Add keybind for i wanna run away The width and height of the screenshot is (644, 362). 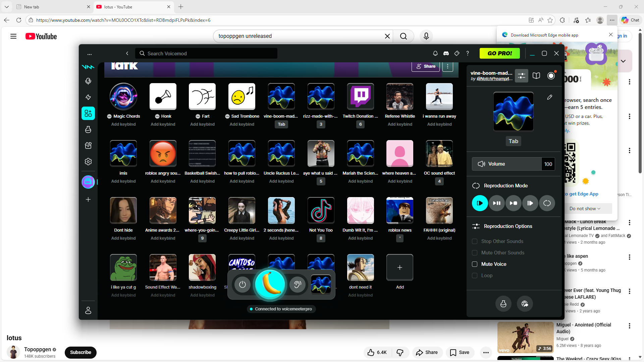click(x=439, y=124)
